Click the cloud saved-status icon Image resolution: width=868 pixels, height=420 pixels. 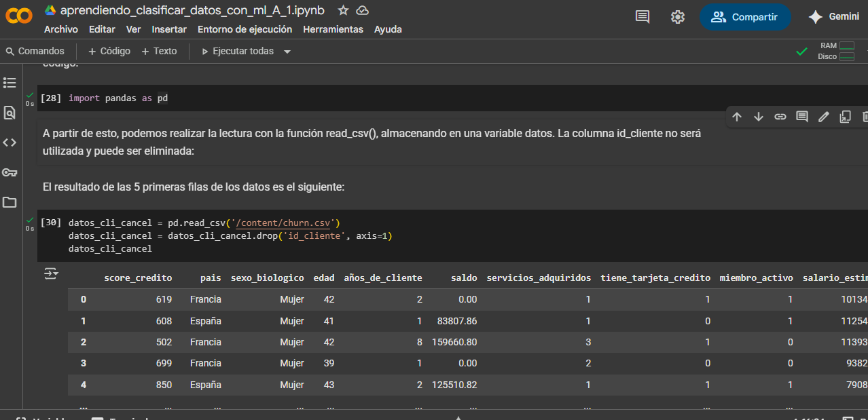[363, 10]
